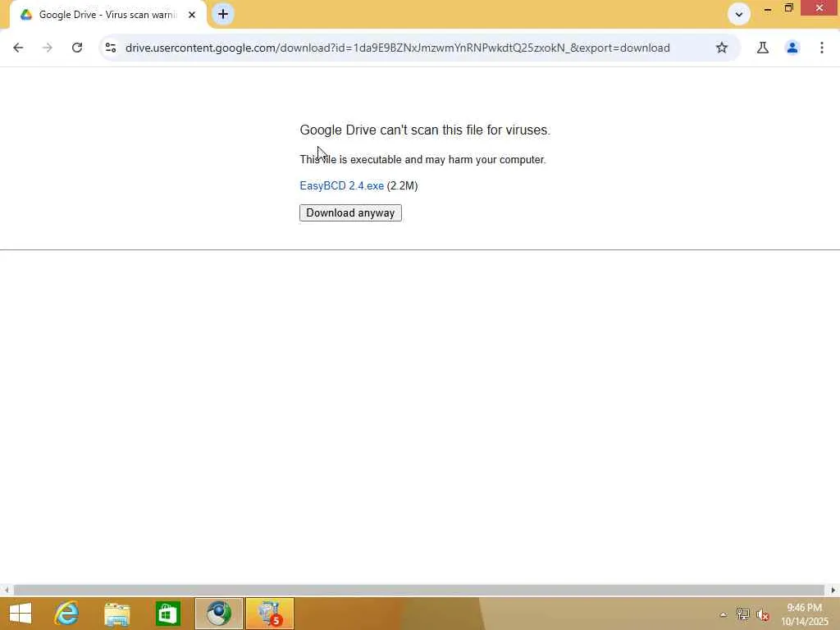Screen dimensions: 840x630
Task: Close the Google Drive Virus scan tab
Action: click(x=192, y=15)
